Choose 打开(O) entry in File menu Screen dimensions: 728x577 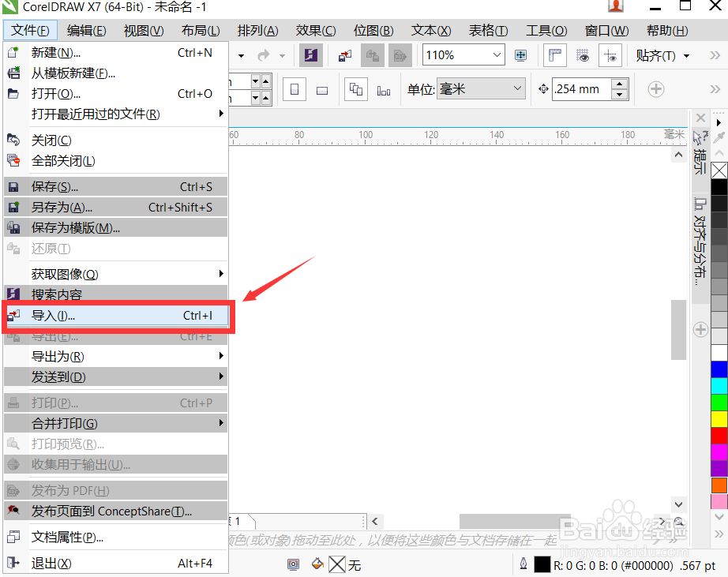click(x=115, y=94)
